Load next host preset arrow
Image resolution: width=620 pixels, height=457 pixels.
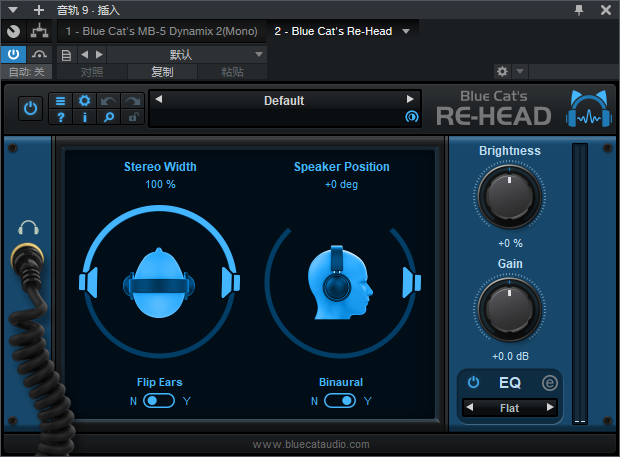click(99, 55)
